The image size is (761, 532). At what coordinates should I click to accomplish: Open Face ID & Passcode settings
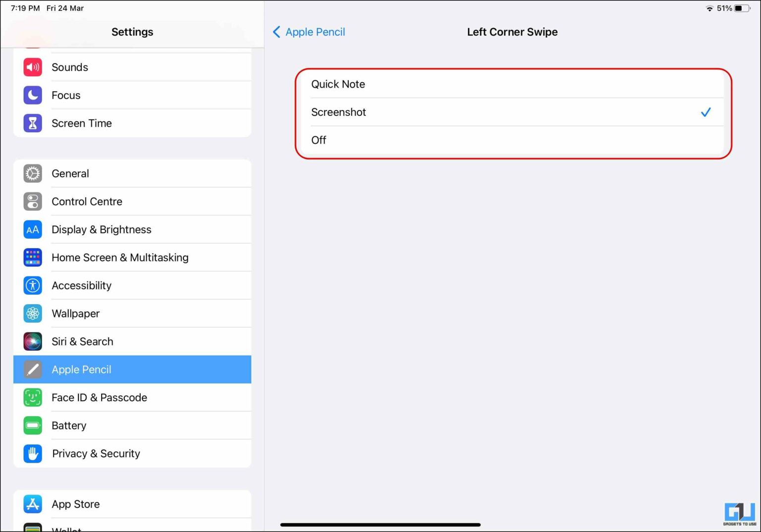tap(32, 397)
